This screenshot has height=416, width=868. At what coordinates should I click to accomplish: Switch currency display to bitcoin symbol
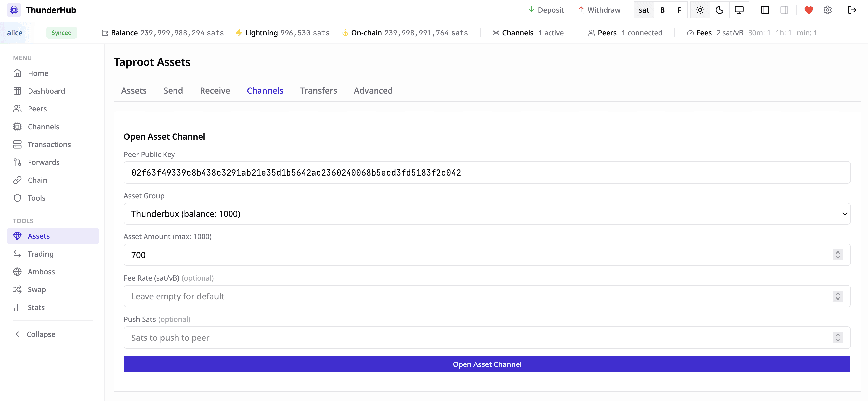[x=662, y=10]
